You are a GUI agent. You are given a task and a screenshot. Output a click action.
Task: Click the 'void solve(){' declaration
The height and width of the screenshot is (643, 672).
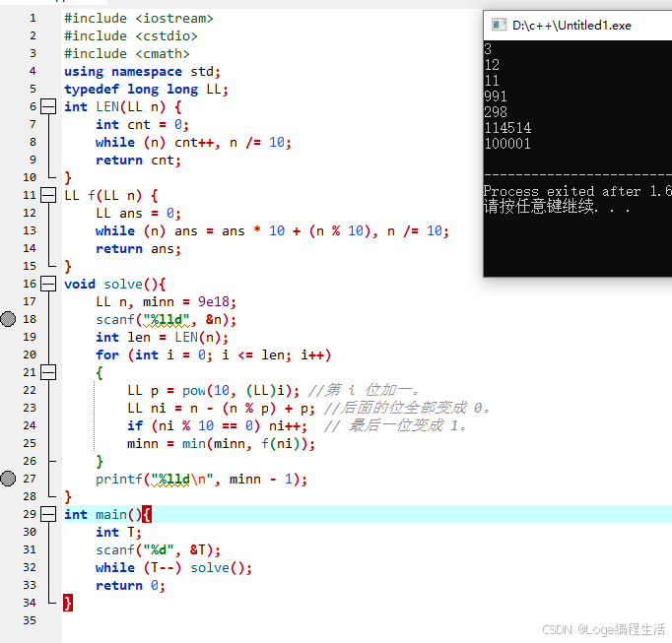(115, 284)
